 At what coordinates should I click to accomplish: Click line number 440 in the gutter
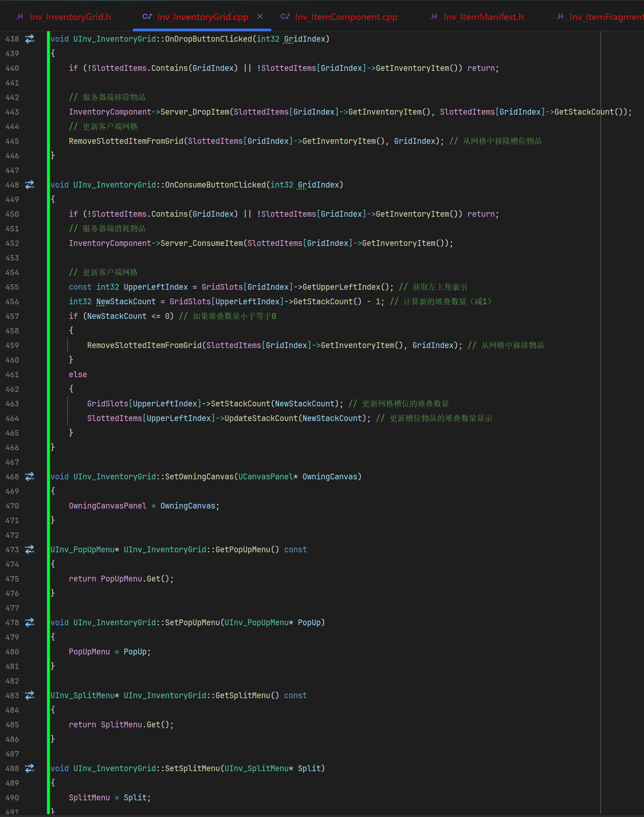pos(12,68)
